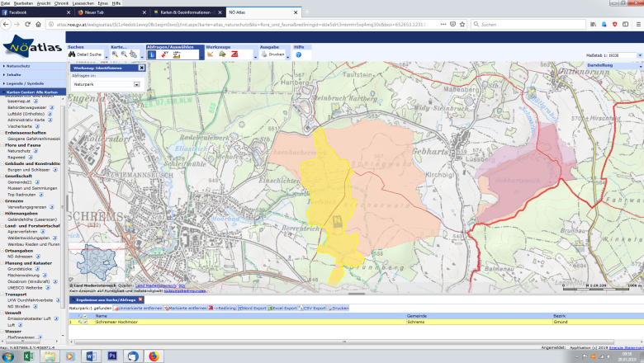Expand the Karte toolbar group arrow

(x=142, y=57)
